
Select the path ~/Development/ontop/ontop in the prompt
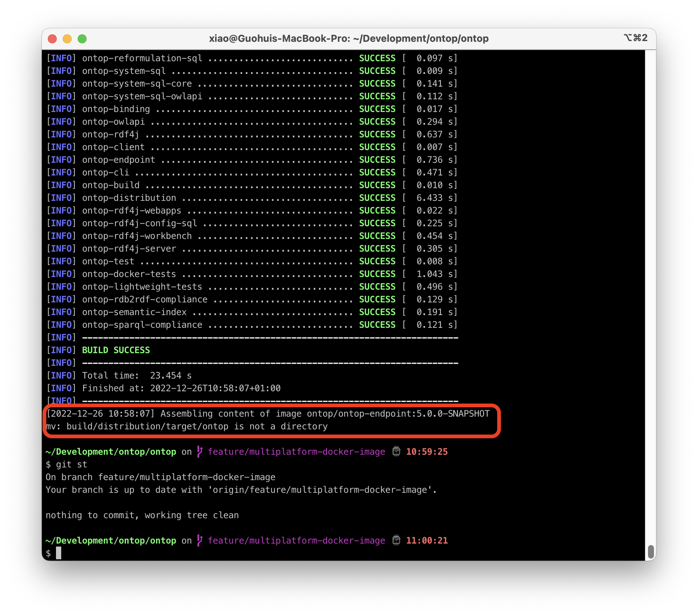[x=110, y=452]
